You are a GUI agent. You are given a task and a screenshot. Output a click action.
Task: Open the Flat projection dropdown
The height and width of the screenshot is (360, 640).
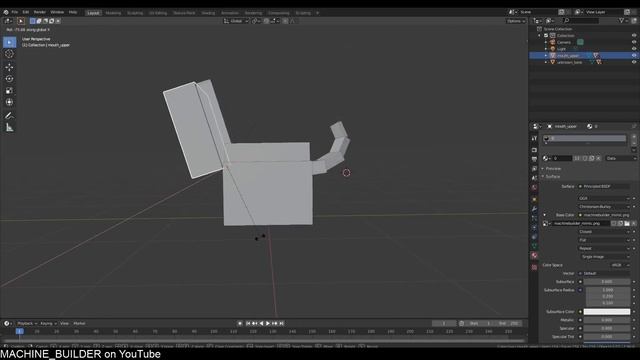pyautogui.click(x=604, y=240)
